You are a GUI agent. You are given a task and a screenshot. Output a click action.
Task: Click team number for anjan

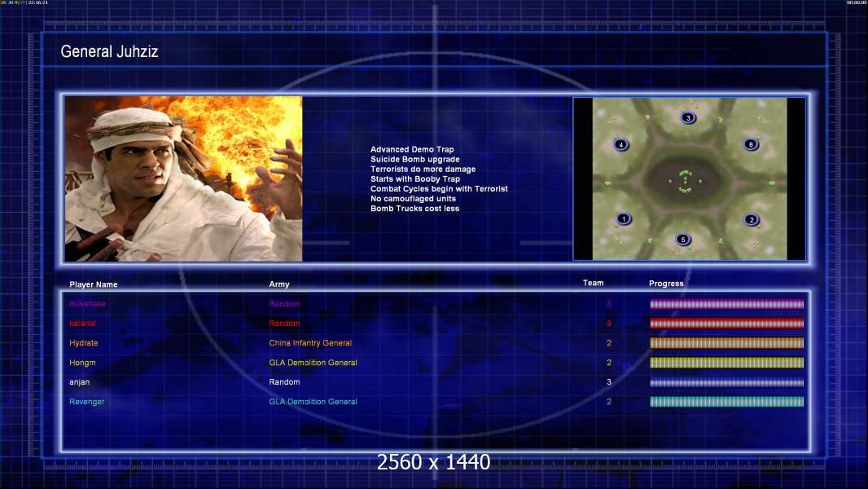[609, 382]
